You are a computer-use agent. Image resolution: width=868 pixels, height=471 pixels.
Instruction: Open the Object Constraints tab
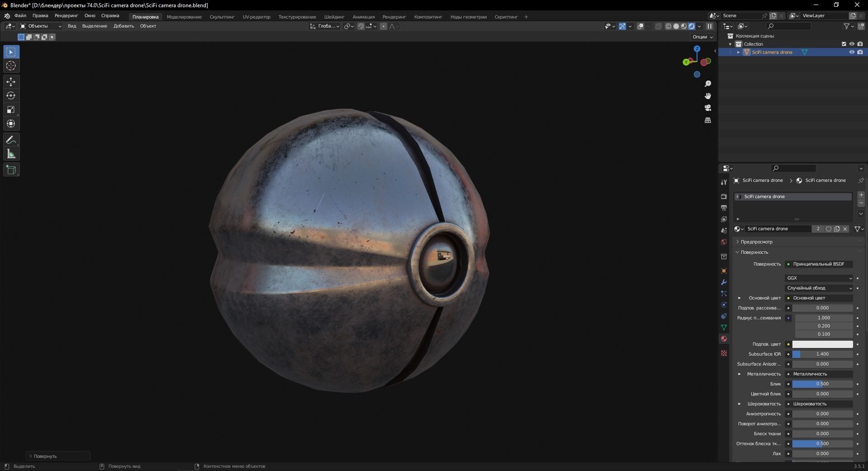[x=724, y=316]
